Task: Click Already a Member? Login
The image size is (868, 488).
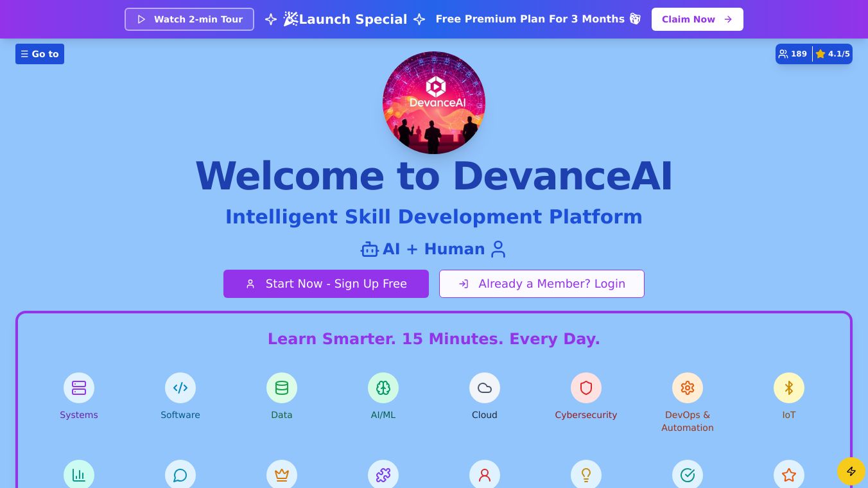Action: click(542, 284)
